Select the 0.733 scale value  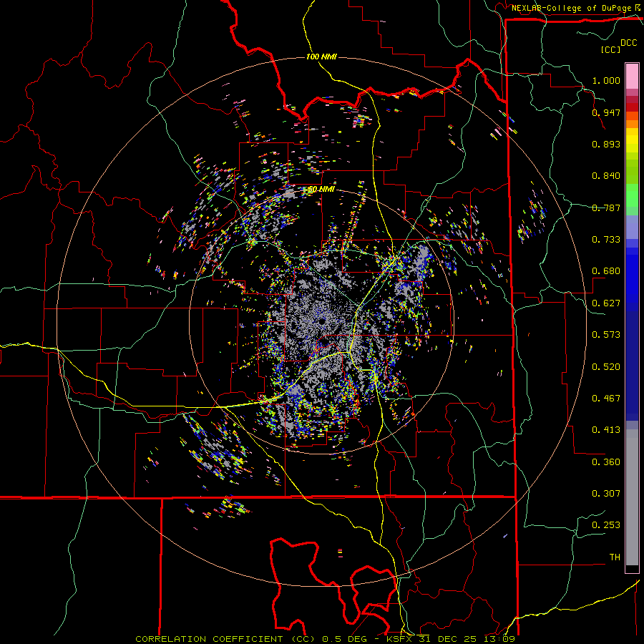point(606,240)
